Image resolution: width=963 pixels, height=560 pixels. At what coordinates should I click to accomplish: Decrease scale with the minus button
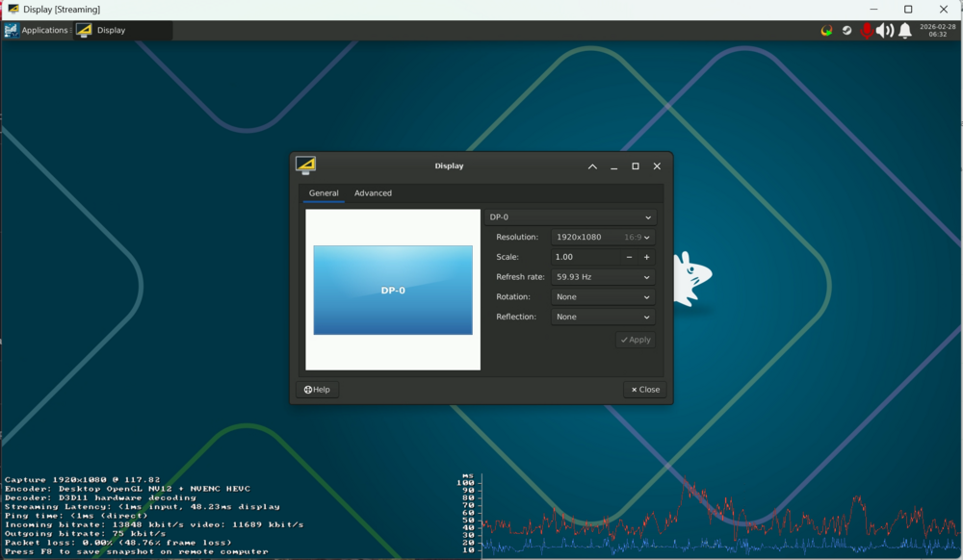coord(629,257)
